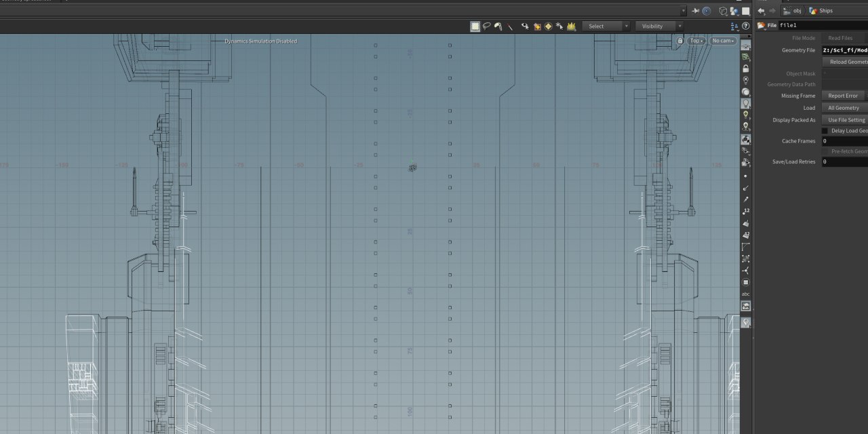The height and width of the screenshot is (434, 868).
Task: Toggle the normal lighting lightbulb icon
Action: tap(746, 103)
